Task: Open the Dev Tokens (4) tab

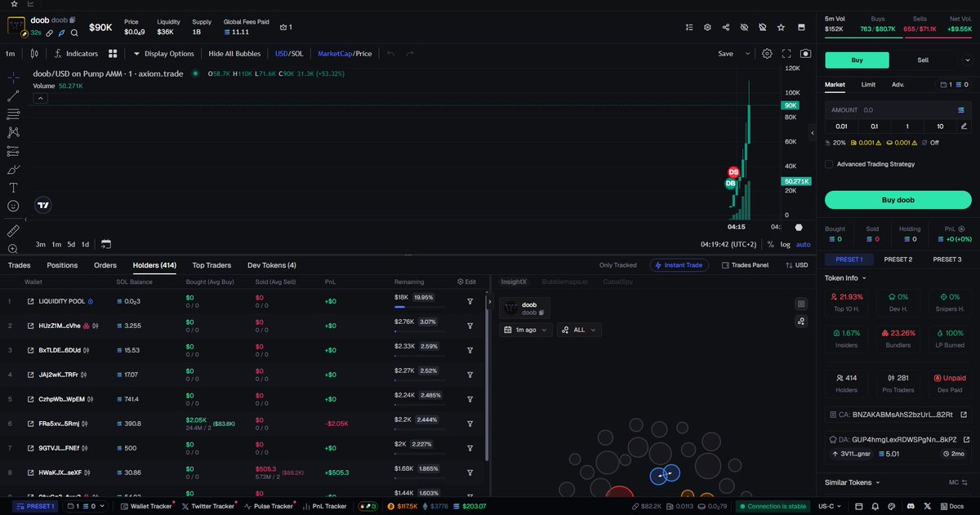Action: click(272, 265)
